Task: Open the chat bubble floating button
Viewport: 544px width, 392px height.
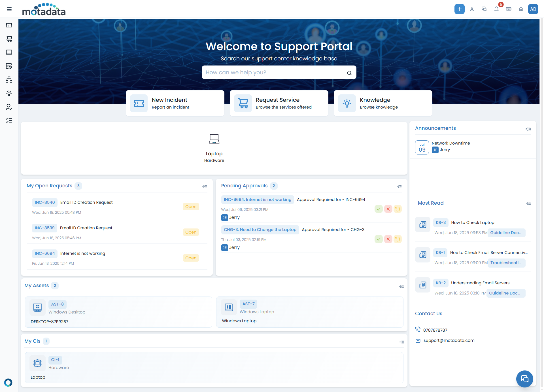Action: (x=524, y=379)
